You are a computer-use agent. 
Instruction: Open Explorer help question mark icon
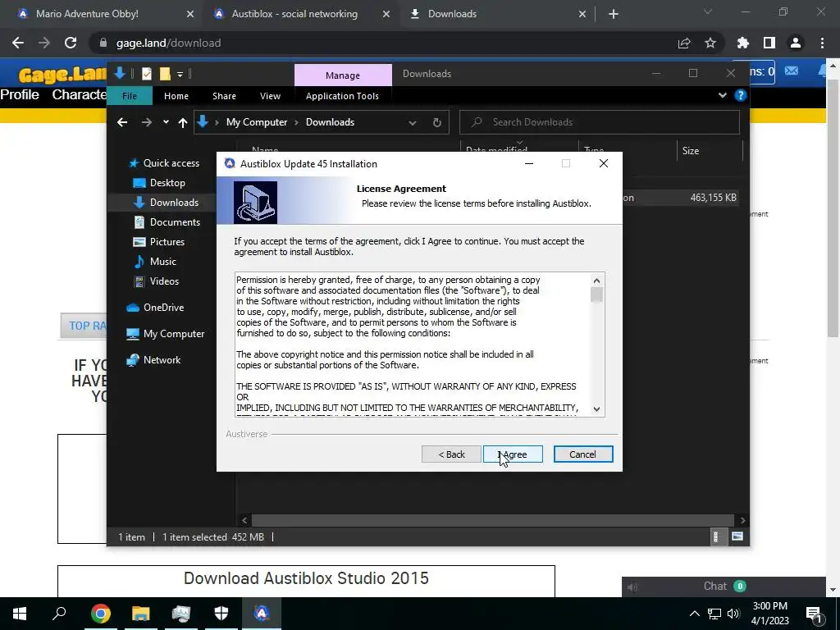pos(741,95)
